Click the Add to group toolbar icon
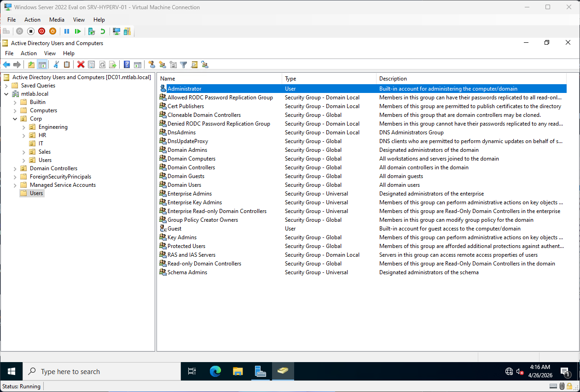Viewport: 580px width, 392px height. pos(205,64)
